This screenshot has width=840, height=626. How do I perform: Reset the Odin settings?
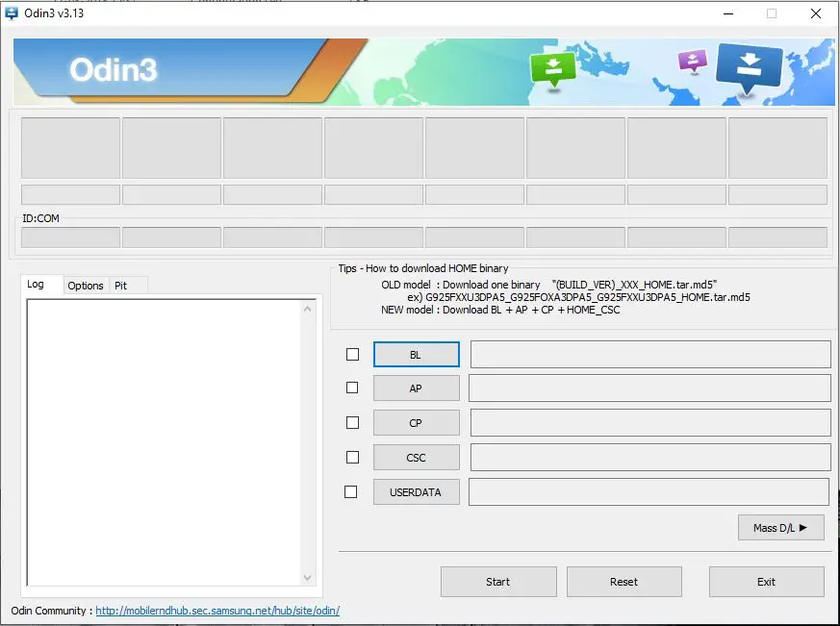[x=624, y=582]
